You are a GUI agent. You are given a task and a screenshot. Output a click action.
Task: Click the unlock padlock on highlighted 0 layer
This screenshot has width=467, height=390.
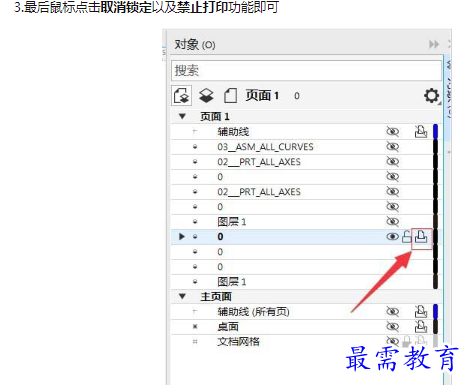[407, 237]
